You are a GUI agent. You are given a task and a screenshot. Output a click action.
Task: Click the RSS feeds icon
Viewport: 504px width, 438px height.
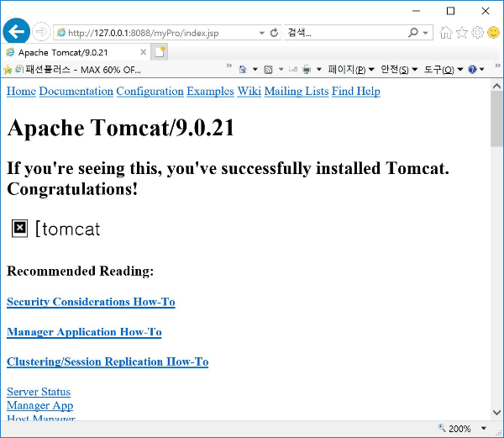tap(268, 70)
